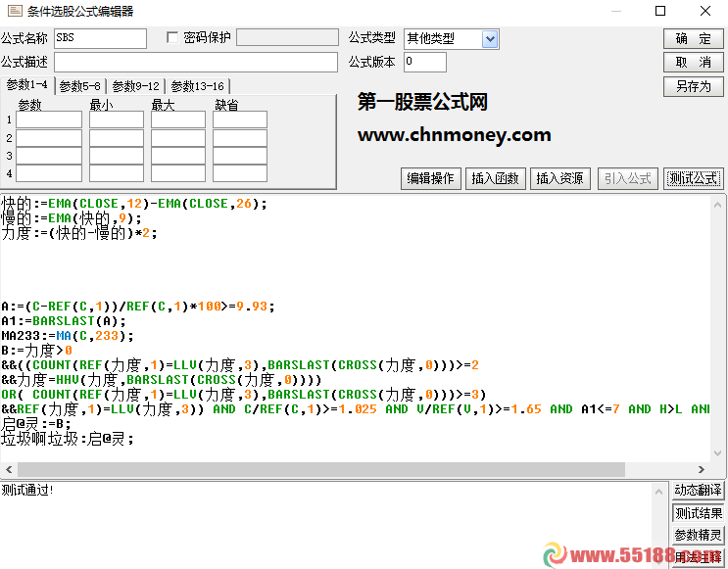Screen dimensions: 728x569
Task: Click the code editor horizontal scrollbar thumb
Action: click(x=321, y=470)
